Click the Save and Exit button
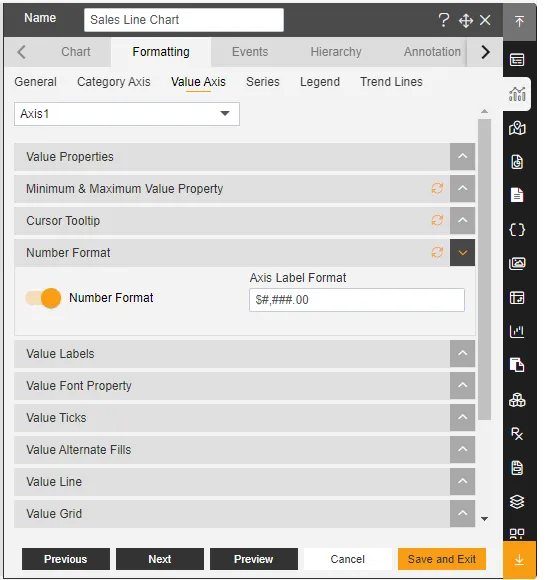Screen dimensions: 548x580 point(441,559)
